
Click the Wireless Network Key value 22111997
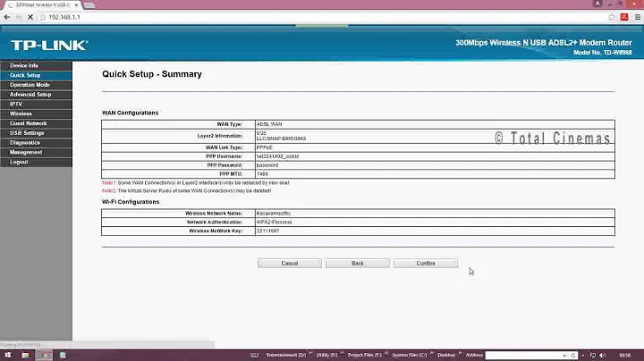267,231
